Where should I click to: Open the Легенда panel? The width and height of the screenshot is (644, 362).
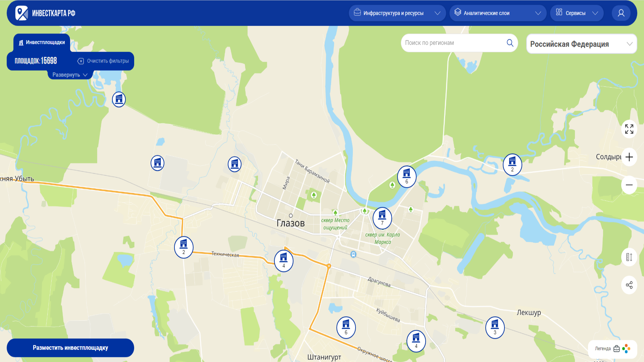click(x=612, y=349)
